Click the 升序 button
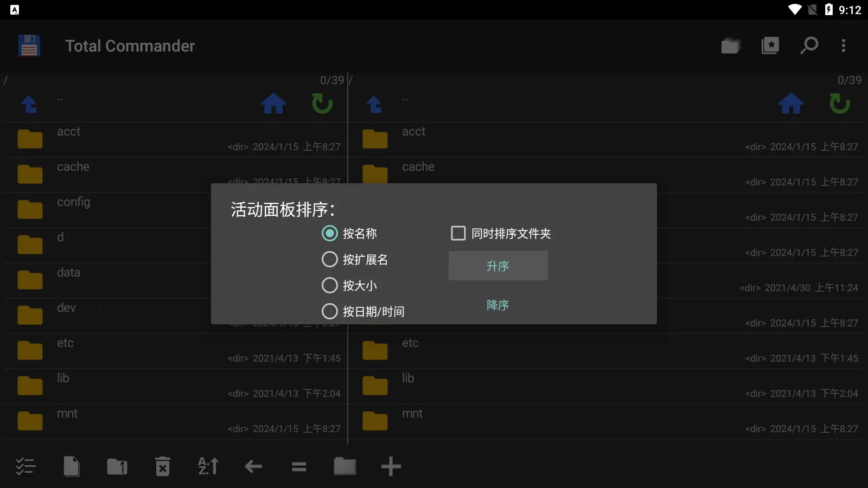 click(498, 266)
